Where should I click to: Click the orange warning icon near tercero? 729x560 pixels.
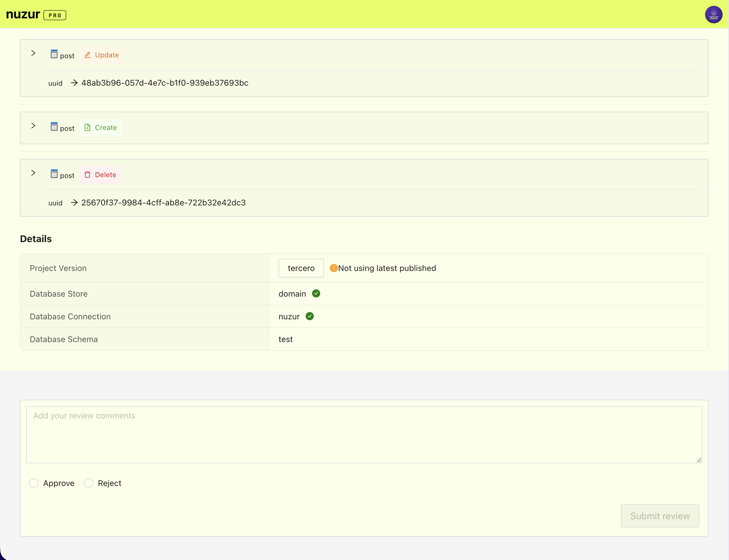[333, 268]
